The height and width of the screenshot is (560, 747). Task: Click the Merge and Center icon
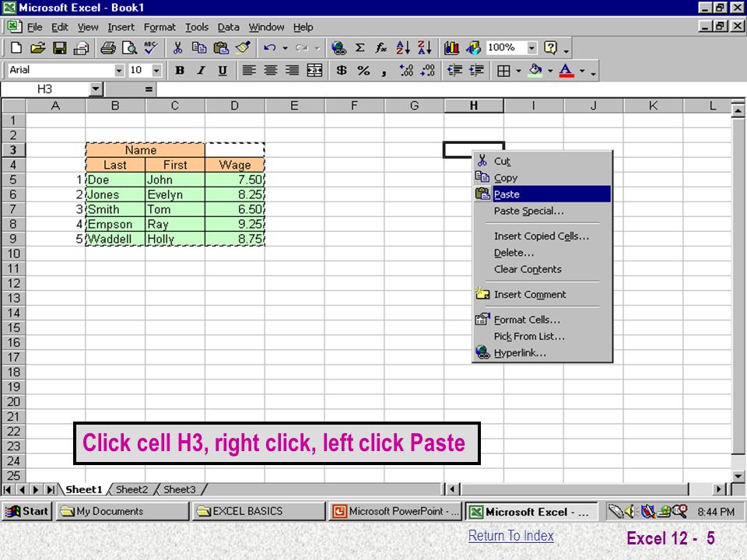click(314, 71)
